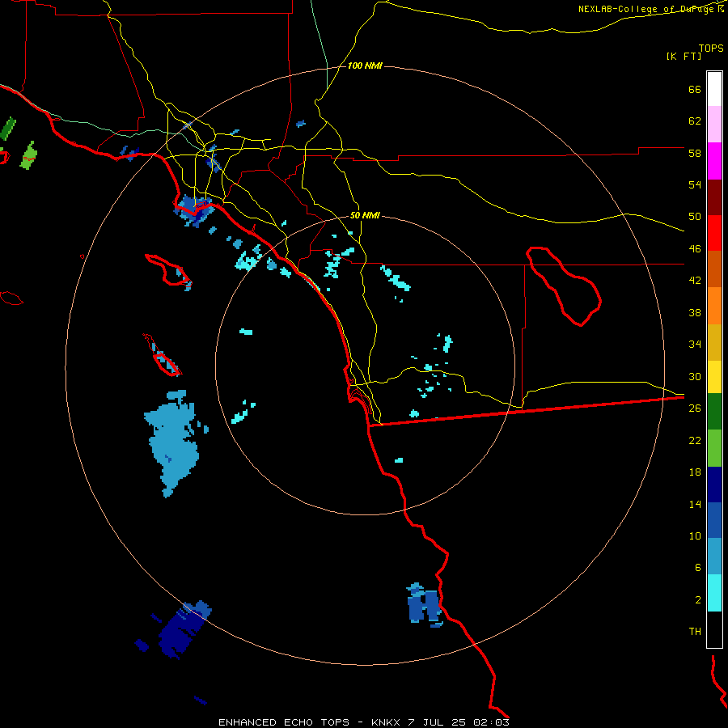This screenshot has width=728, height=728.
Task: Click the legend value 66
Action: tap(695, 89)
